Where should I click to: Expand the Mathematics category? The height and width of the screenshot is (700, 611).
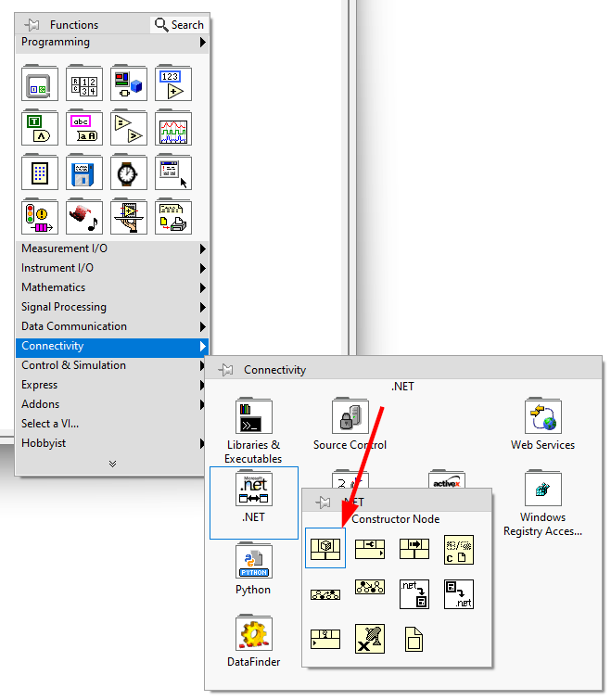coord(111,287)
